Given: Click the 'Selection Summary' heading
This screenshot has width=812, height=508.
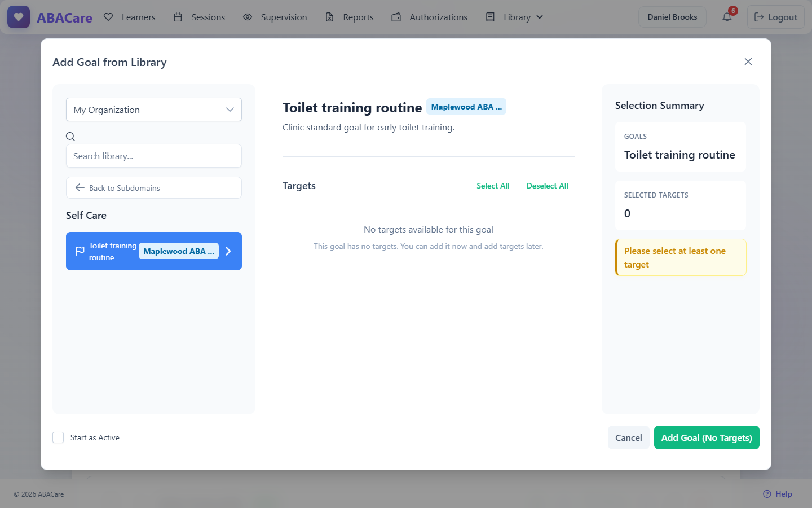Looking at the screenshot, I should click(x=660, y=106).
